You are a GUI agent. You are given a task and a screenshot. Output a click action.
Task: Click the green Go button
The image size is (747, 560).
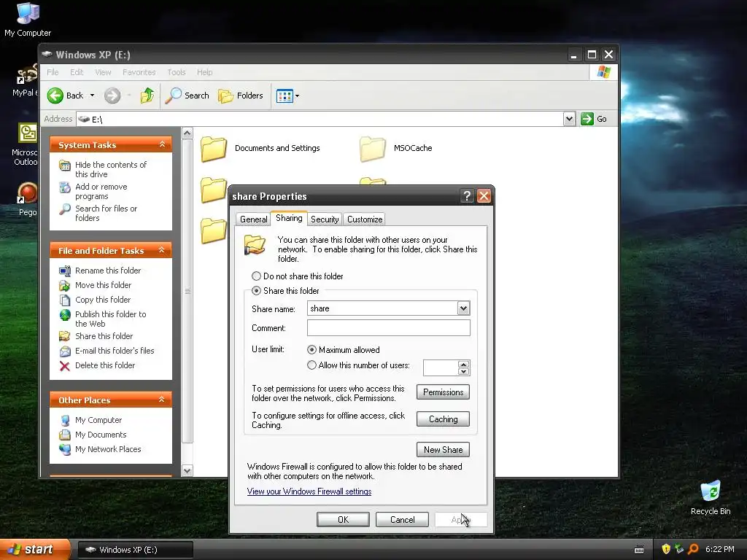pos(594,119)
